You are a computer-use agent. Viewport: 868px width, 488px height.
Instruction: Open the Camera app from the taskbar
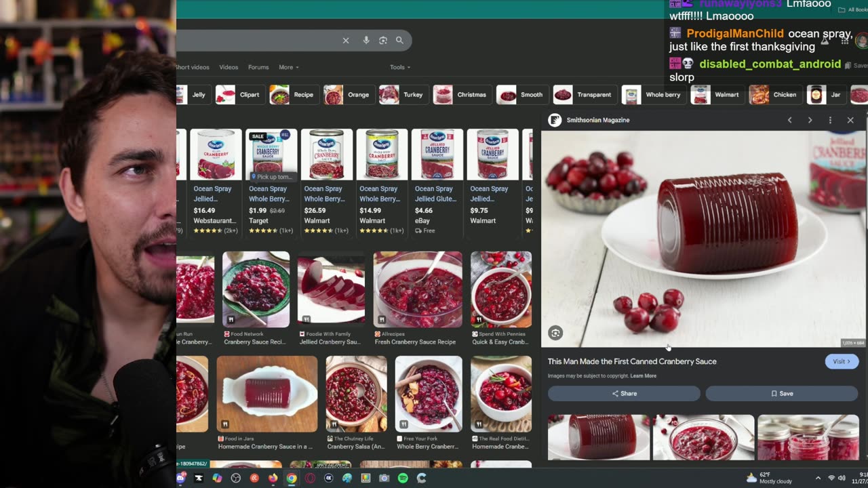point(384,478)
